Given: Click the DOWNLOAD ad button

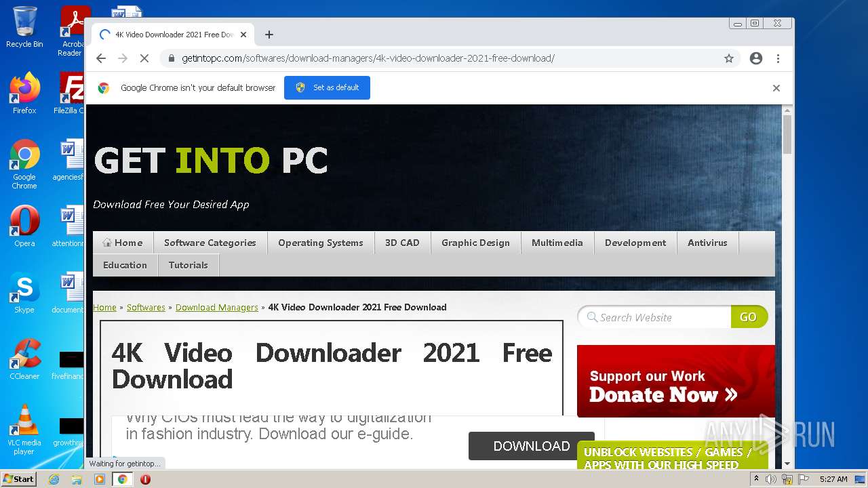Looking at the screenshot, I should (x=532, y=446).
